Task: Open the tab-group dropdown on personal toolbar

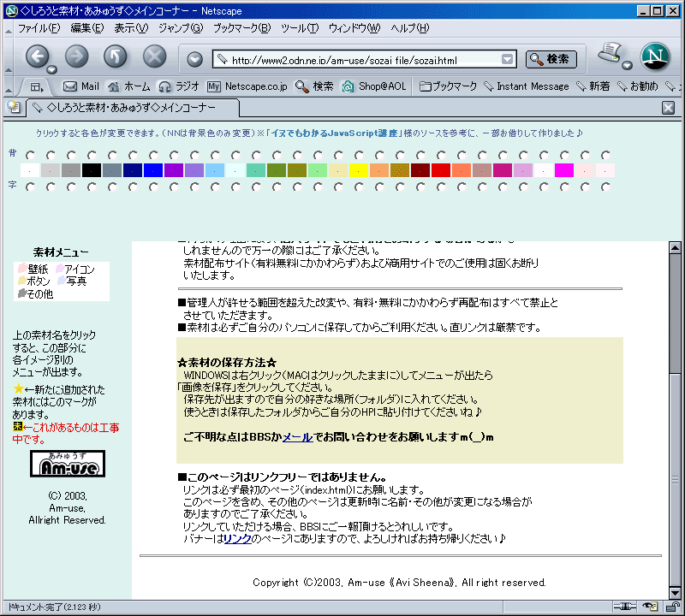Action: pyautogui.click(x=37, y=87)
